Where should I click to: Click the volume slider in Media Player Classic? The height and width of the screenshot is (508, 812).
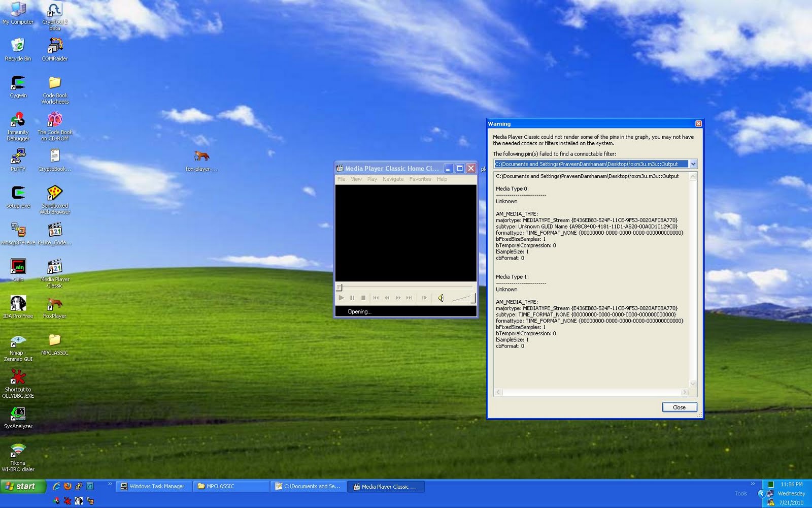[463, 298]
